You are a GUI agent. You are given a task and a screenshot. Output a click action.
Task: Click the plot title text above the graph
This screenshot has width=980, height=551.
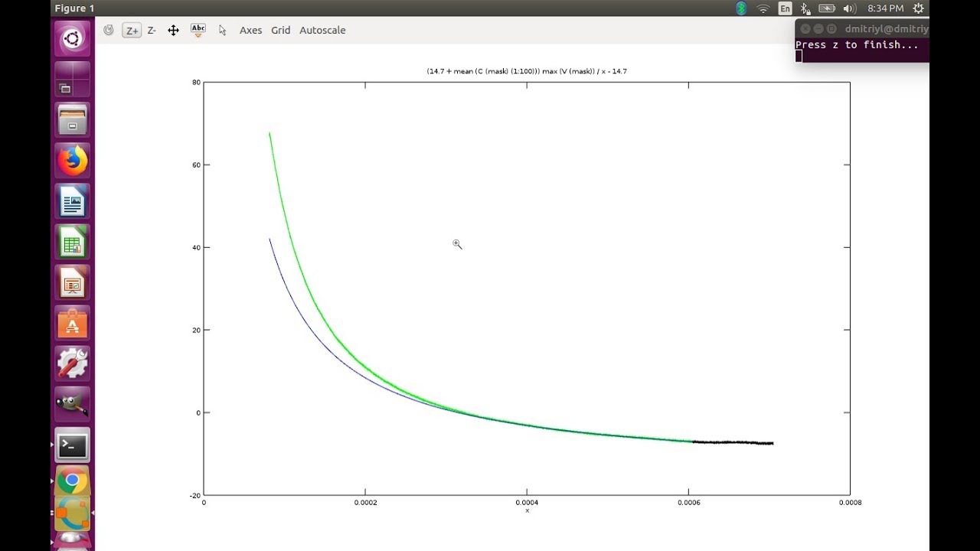[527, 71]
